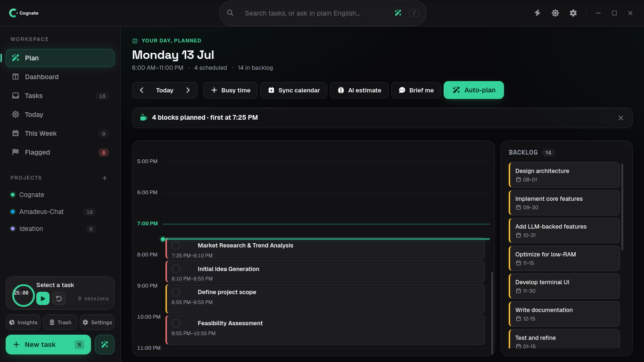Toggle the brightness theme icon

[555, 13]
